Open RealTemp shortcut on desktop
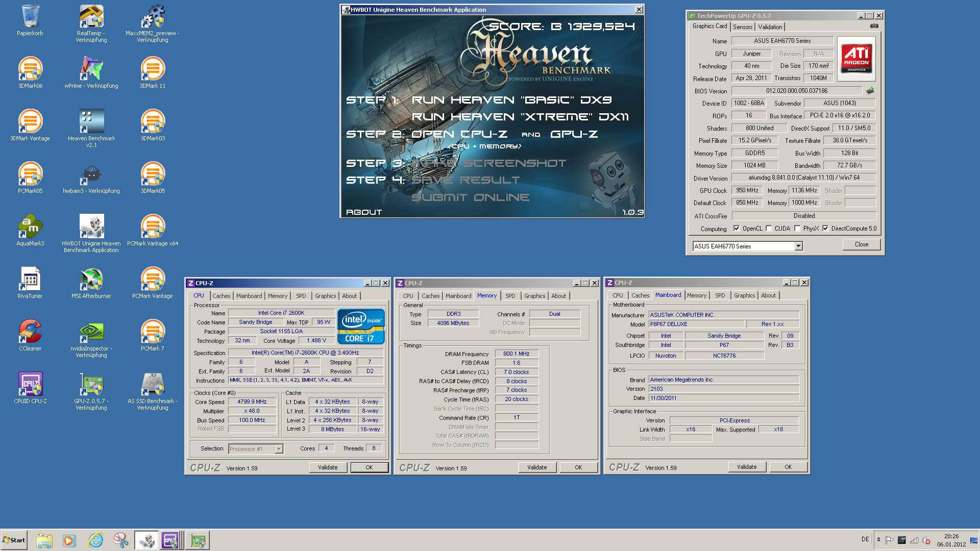The height and width of the screenshot is (551, 980). [x=91, y=23]
